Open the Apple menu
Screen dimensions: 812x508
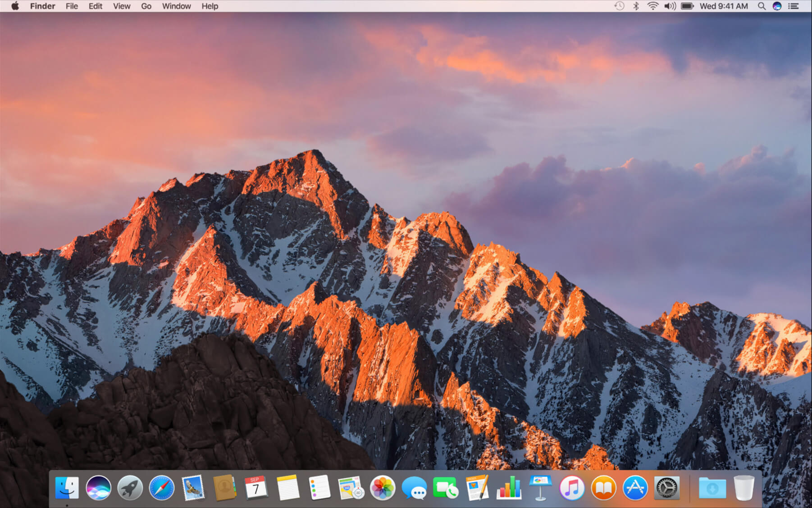15,6
